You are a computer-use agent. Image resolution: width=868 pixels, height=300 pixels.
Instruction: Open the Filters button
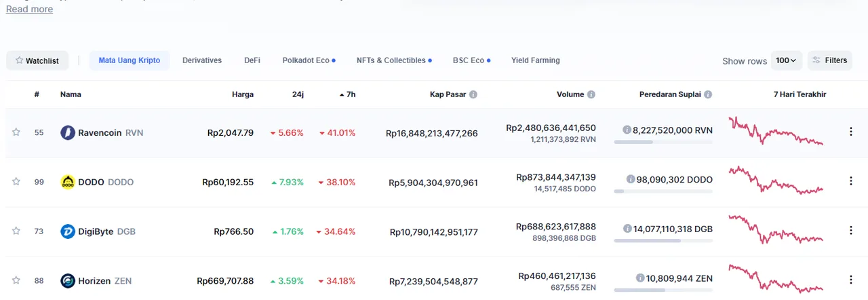(830, 60)
